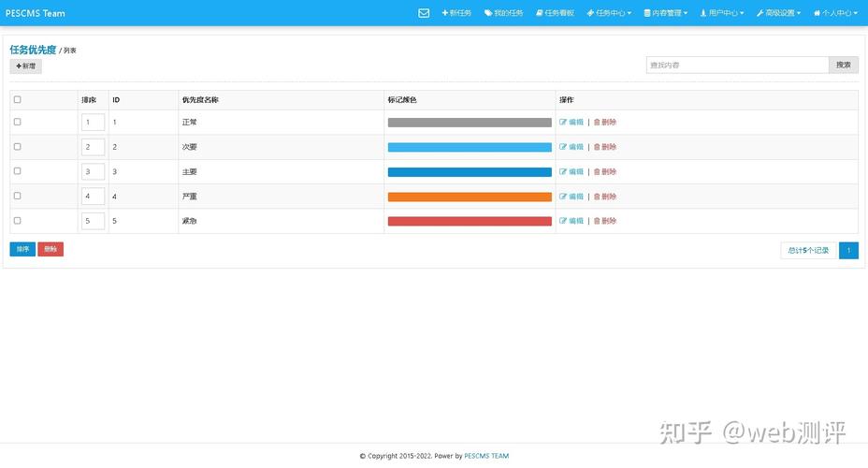Click the light blue color bar for 次要
868x468 pixels.
pos(470,147)
